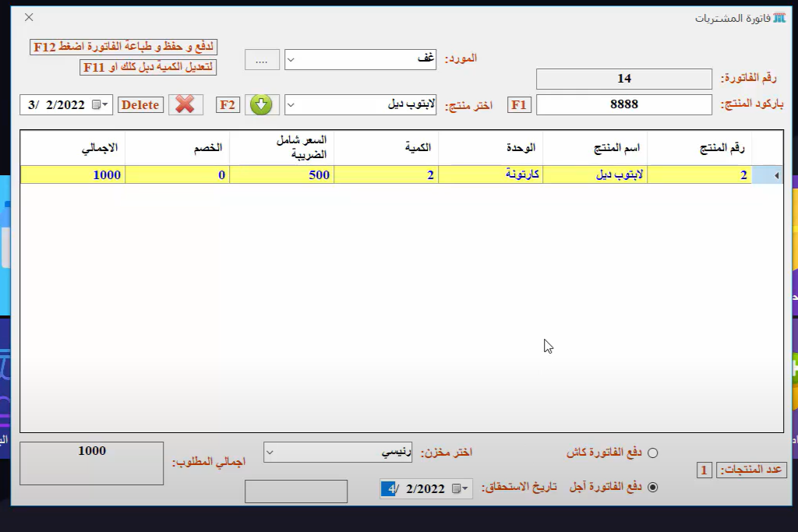Click the quantity cell 2 in the table row
The image size is (798, 532).
[x=387, y=175]
